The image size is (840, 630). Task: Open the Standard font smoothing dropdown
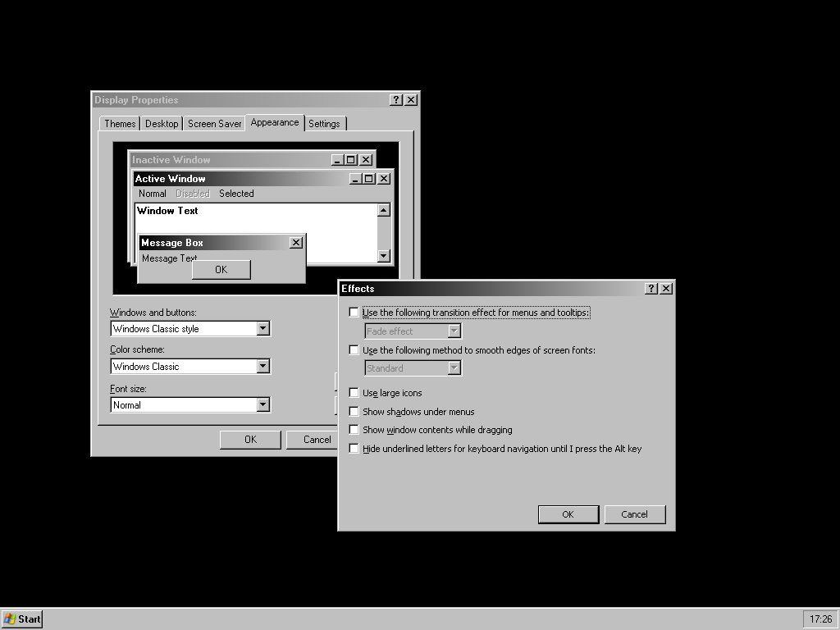click(x=454, y=368)
